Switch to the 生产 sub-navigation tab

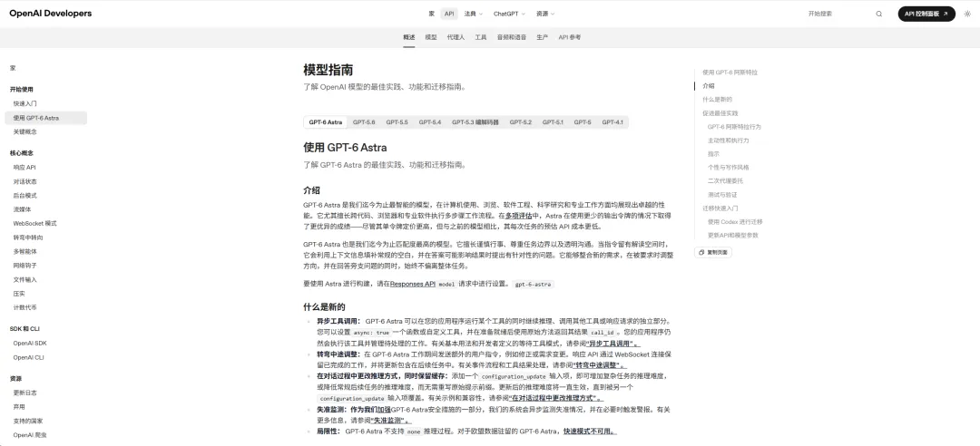coord(542,37)
